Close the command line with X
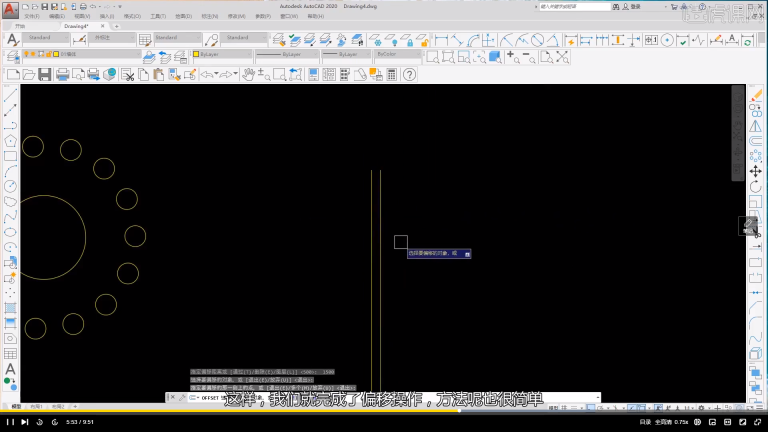This screenshot has width=768, height=432. [173, 397]
